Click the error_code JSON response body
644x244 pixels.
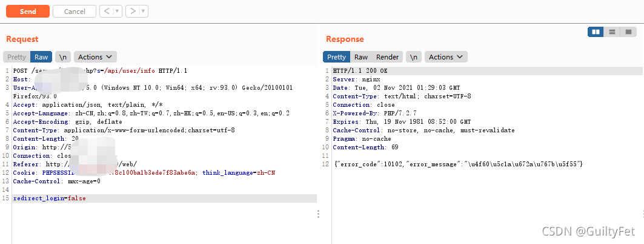459,164
